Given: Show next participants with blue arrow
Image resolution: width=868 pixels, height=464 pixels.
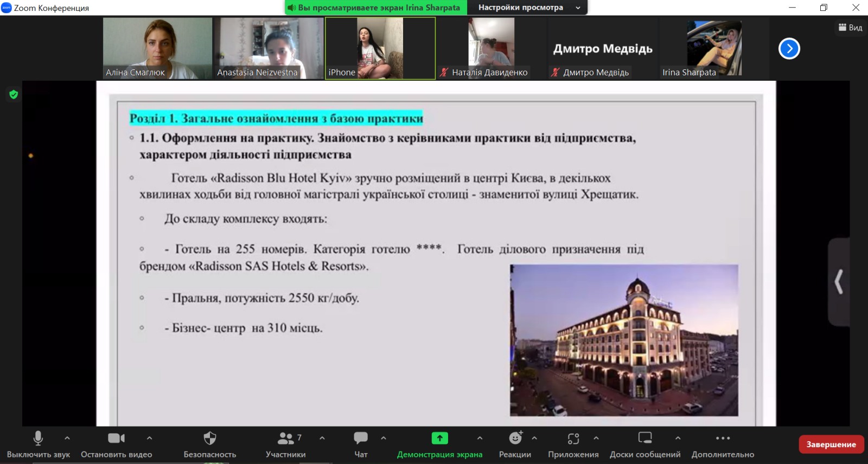Looking at the screenshot, I should point(789,49).
